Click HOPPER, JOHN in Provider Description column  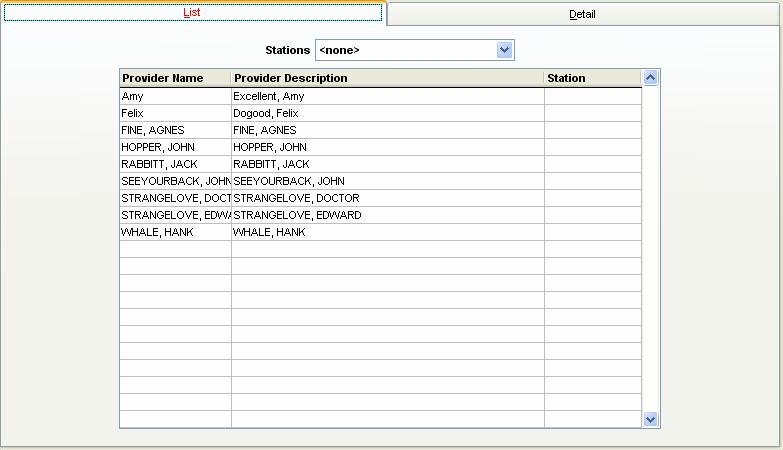click(388, 147)
